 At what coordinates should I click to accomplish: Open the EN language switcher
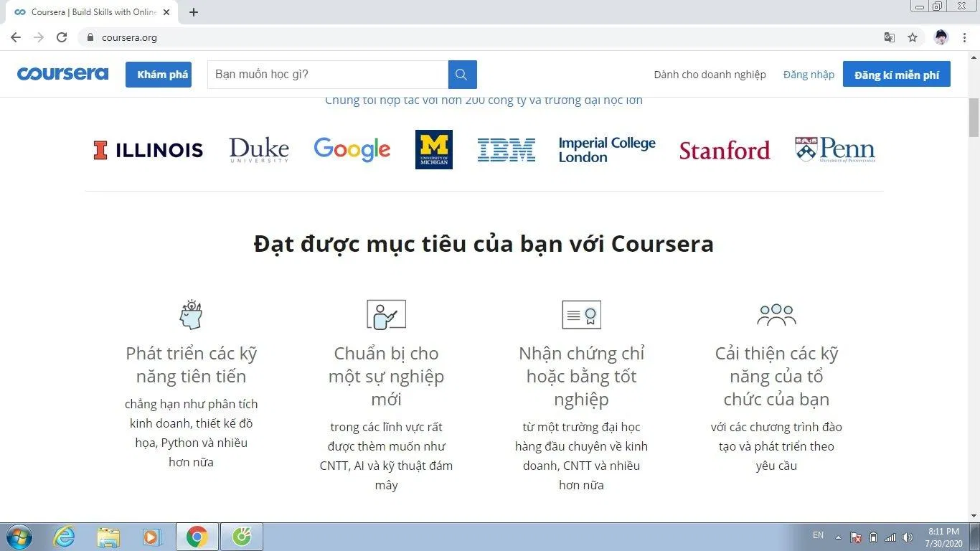(x=818, y=535)
